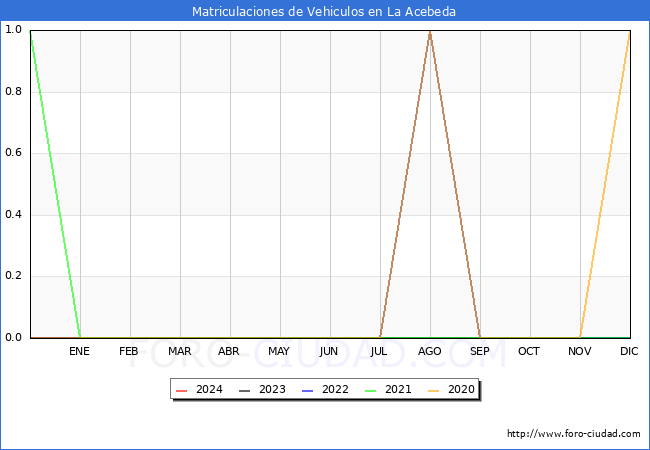Select the 2020 legend entry
650x450 pixels.
click(451, 390)
